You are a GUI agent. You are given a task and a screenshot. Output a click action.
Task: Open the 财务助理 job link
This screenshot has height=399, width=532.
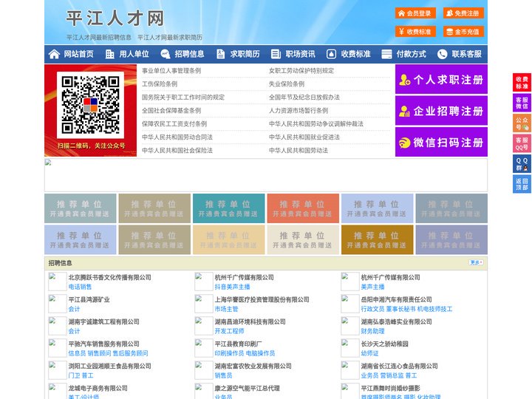[373, 331]
